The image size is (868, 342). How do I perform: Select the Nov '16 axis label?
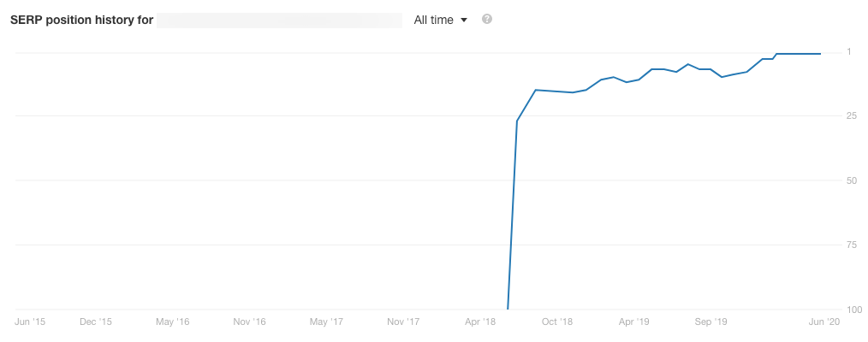click(x=250, y=321)
